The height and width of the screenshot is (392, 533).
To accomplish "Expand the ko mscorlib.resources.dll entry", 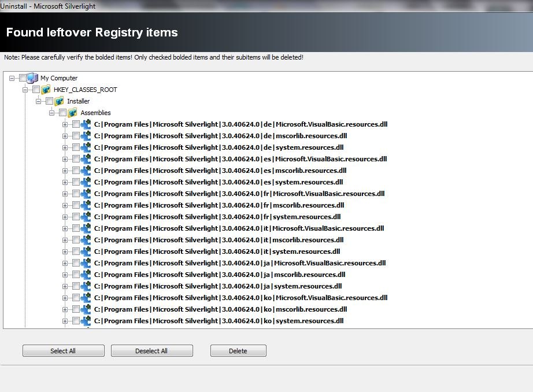I will pos(65,309).
